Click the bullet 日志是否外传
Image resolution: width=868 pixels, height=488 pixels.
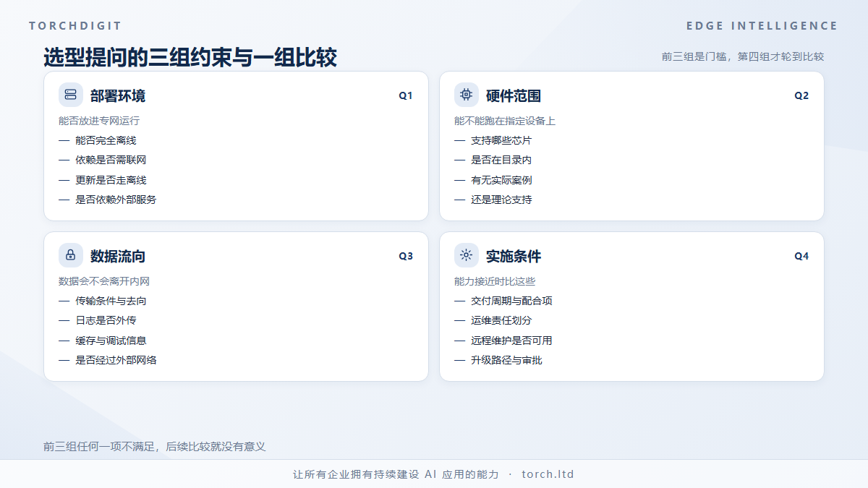click(x=106, y=320)
